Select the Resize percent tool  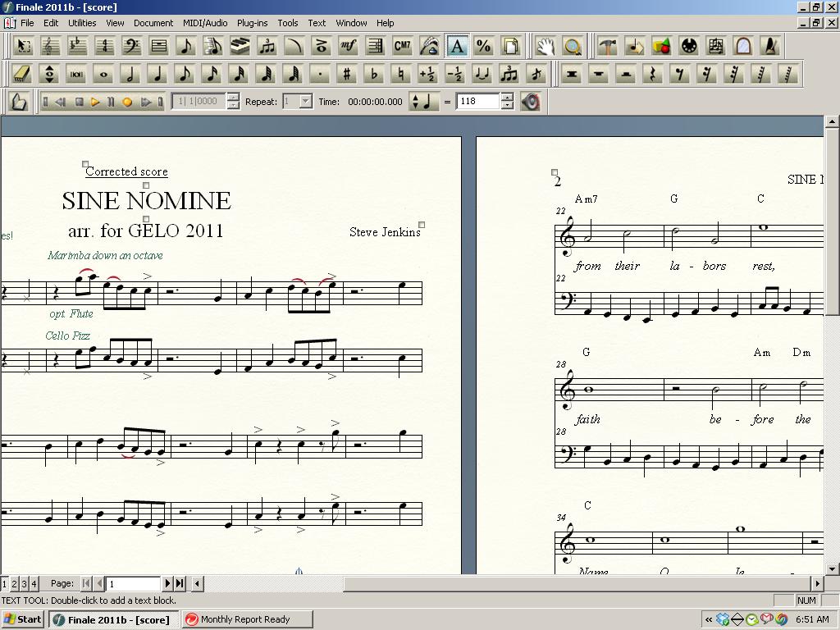coord(484,46)
